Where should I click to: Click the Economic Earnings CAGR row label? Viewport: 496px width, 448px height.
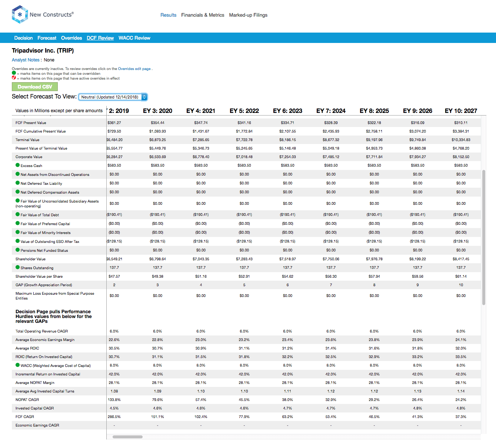(x=37, y=425)
